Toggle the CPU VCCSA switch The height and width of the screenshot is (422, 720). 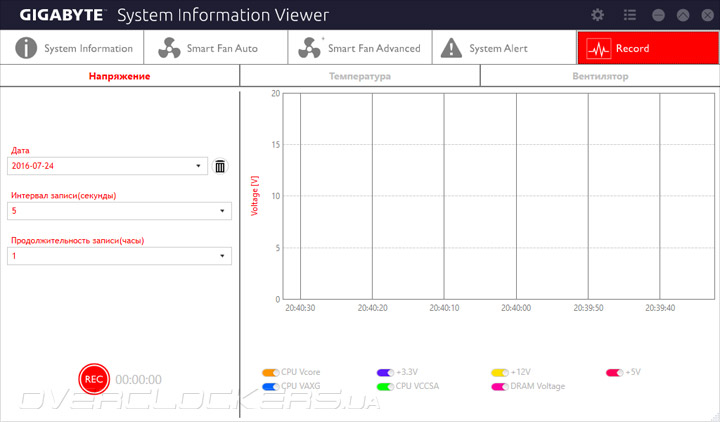click(385, 387)
